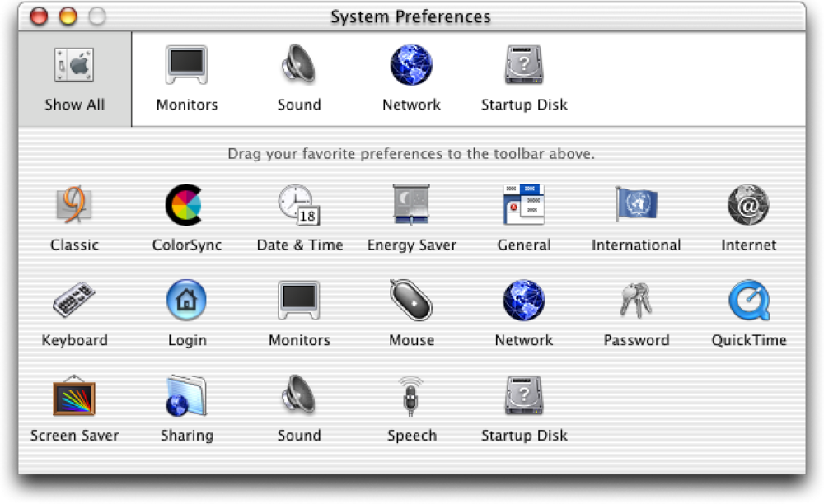Open the QuickTime preferences icon
This screenshot has height=504, width=824.
click(x=749, y=301)
